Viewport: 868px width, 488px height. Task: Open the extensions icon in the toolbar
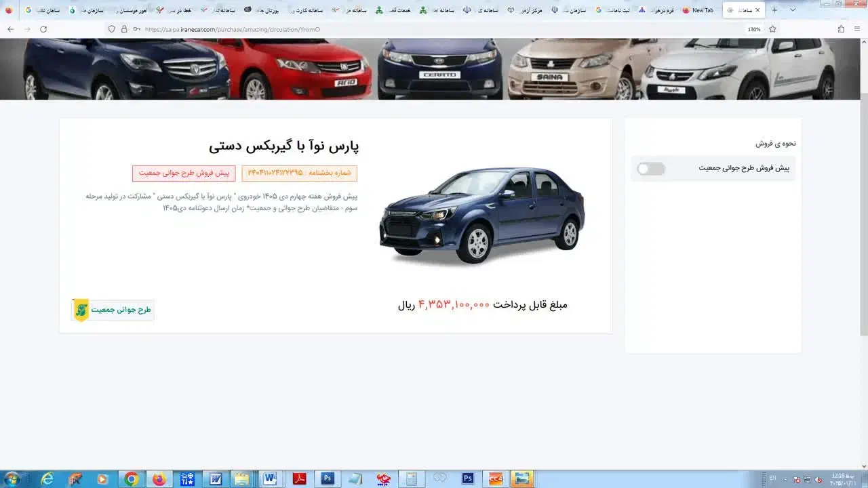tap(842, 29)
